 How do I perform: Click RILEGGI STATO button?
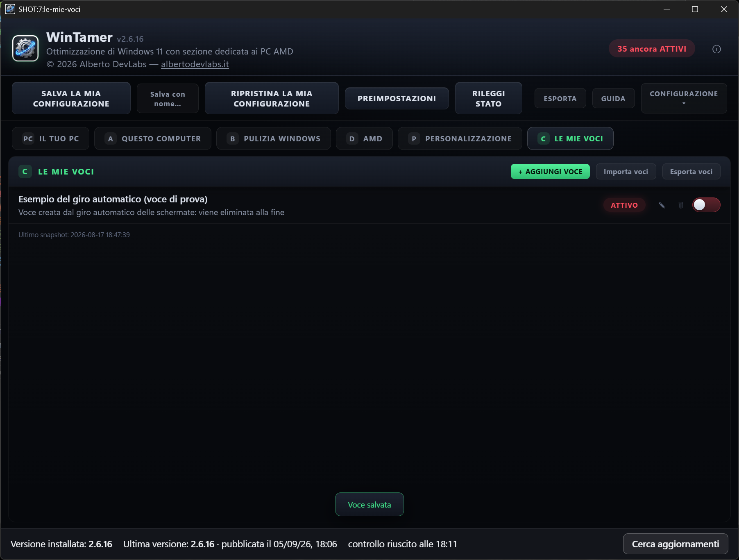[x=489, y=98]
